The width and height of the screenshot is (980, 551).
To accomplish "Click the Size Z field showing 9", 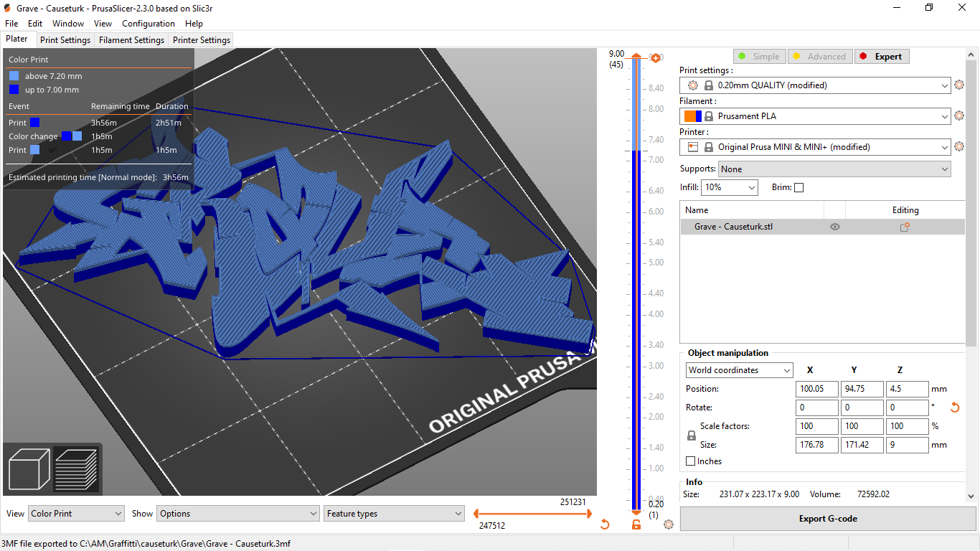I will pos(908,445).
